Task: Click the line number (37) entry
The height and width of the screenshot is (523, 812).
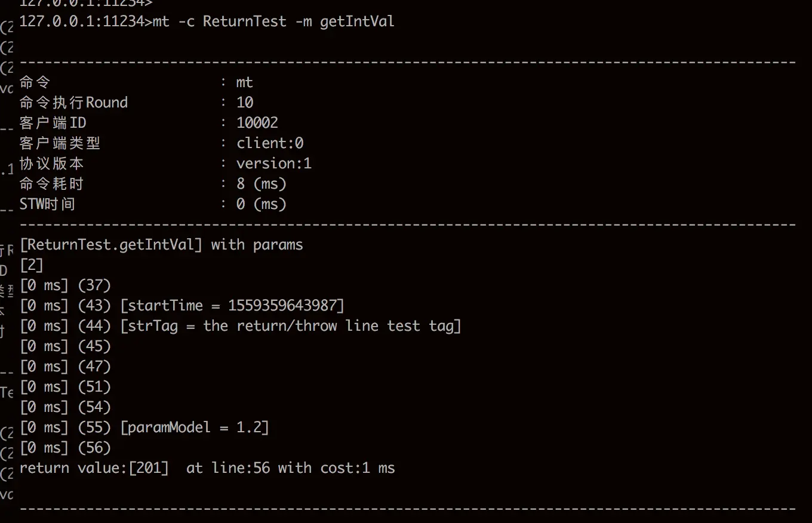Action: (x=94, y=285)
